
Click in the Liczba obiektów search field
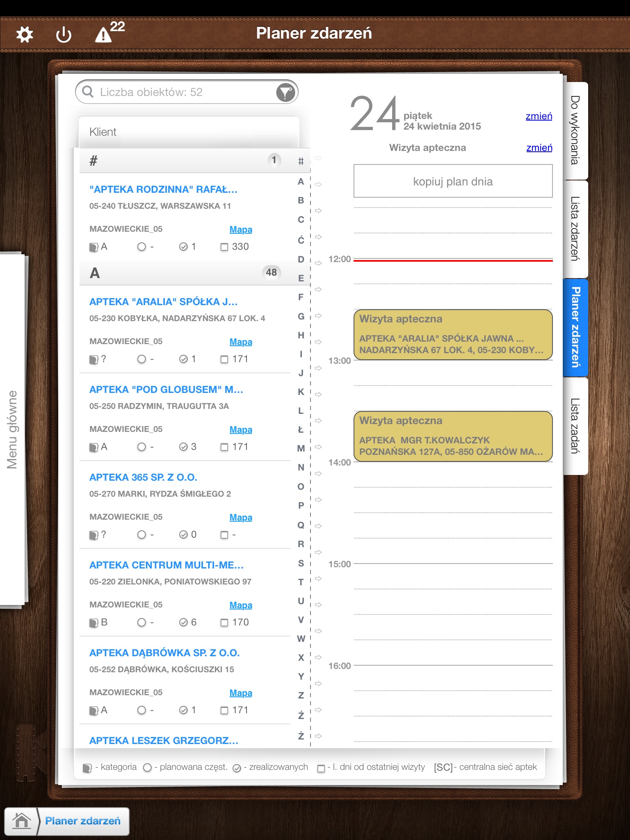[187, 92]
